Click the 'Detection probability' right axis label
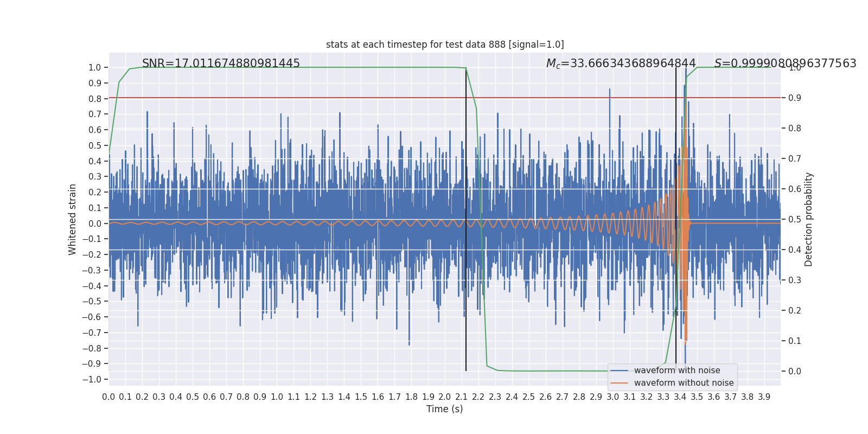Screen dimensions: 868x434 point(809,219)
